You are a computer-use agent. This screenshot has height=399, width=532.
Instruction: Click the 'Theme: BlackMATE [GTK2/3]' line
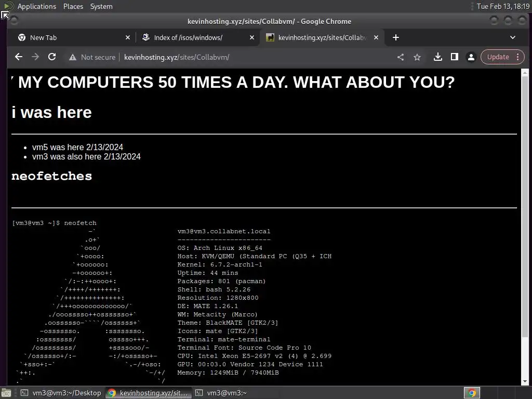click(228, 323)
